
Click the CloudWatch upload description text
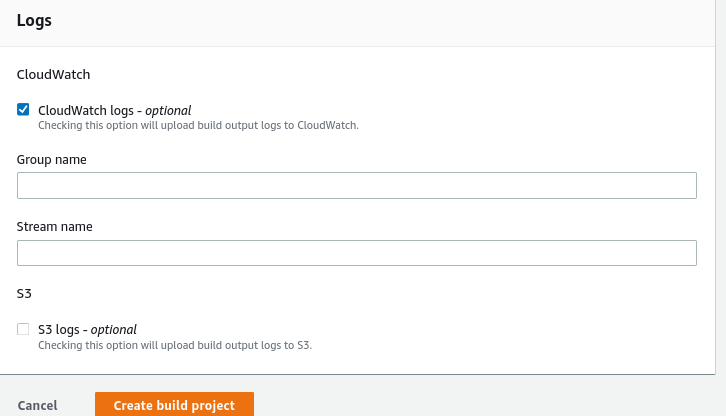click(198, 126)
